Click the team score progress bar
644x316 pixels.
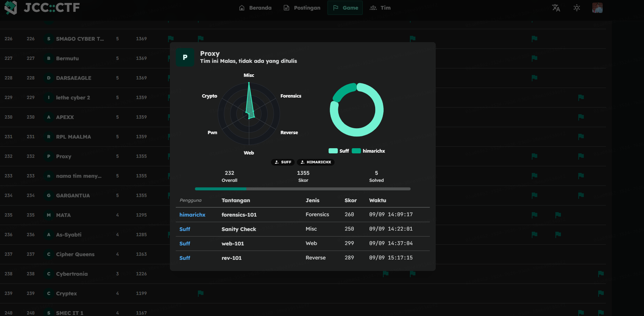pyautogui.click(x=303, y=189)
